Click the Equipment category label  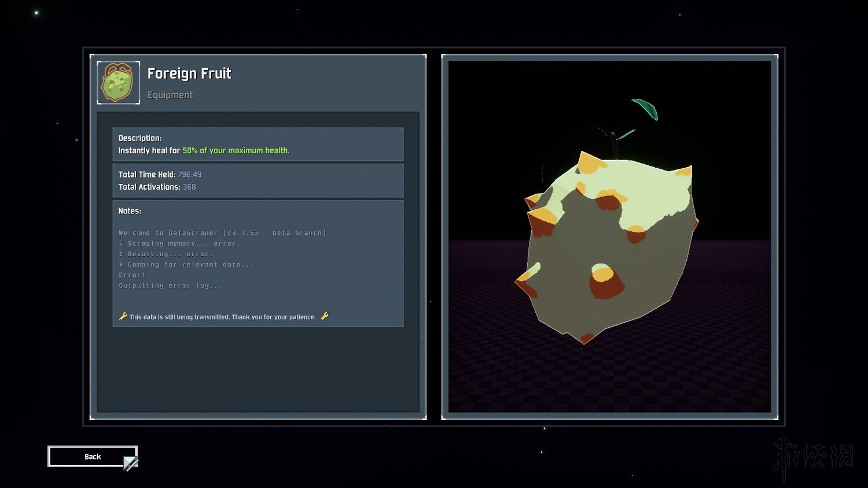tap(170, 95)
